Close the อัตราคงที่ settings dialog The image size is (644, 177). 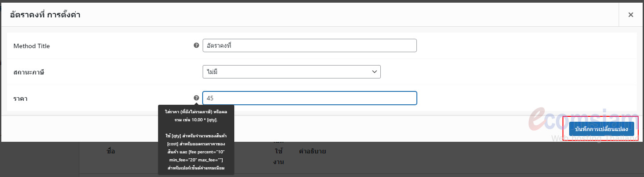(x=631, y=15)
